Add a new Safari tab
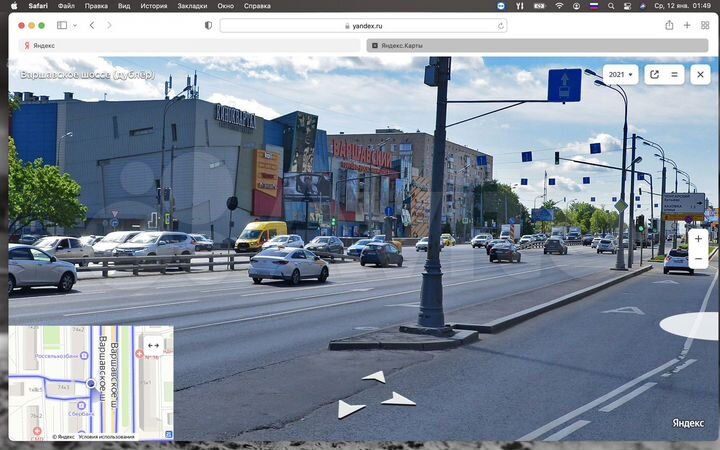The width and height of the screenshot is (720, 450). [687, 25]
